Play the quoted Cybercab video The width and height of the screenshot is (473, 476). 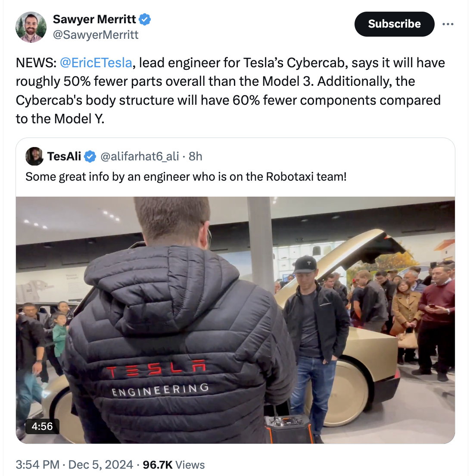[x=236, y=320]
